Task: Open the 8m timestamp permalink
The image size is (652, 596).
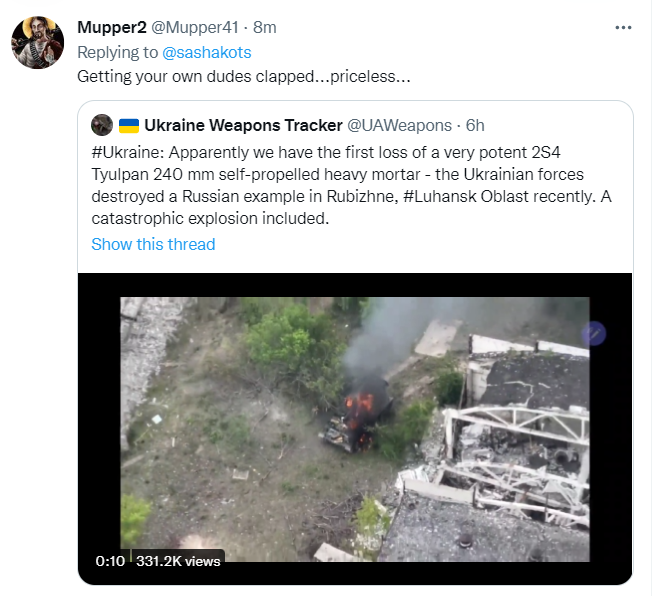Action: 265,27
